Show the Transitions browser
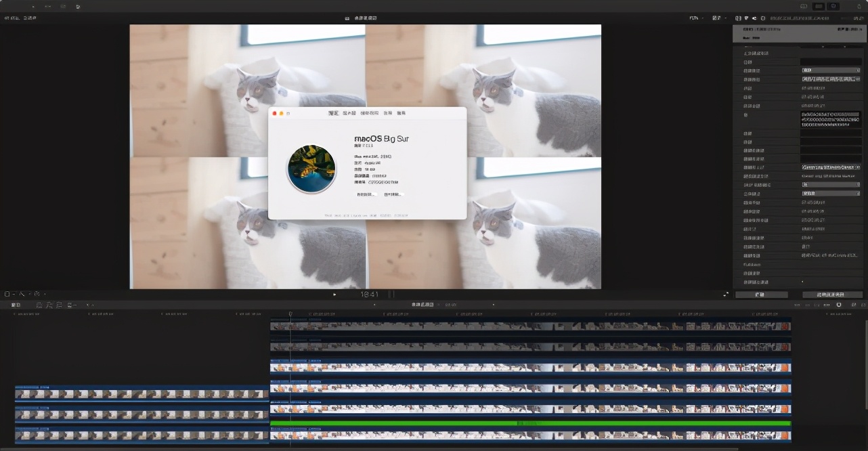This screenshot has height=451, width=868. click(x=863, y=305)
